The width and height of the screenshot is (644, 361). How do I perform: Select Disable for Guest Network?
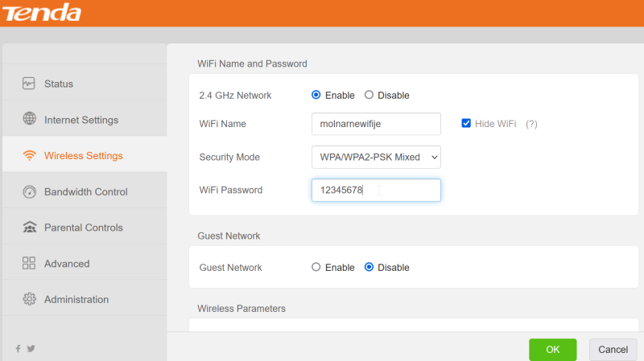369,267
